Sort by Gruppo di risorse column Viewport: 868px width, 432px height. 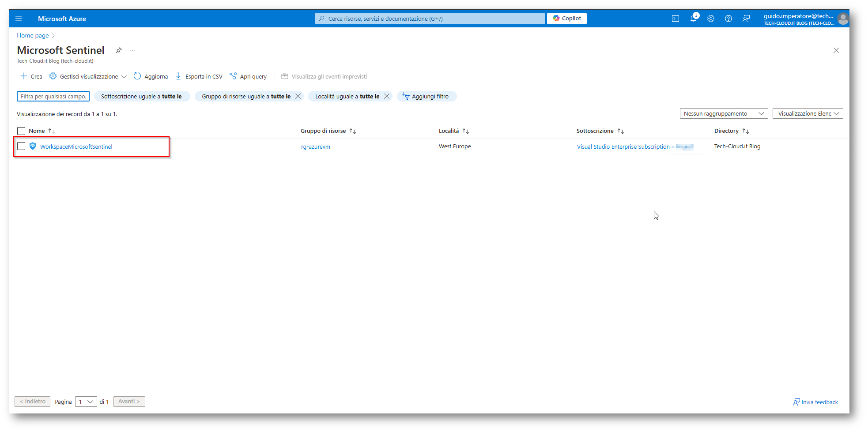[x=328, y=131]
